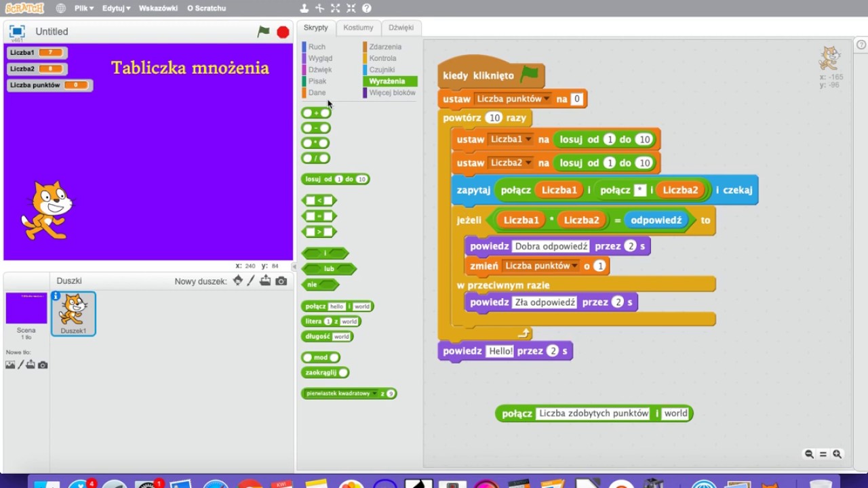The height and width of the screenshot is (488, 868).
Task: Open the Dane block category
Action: [317, 93]
